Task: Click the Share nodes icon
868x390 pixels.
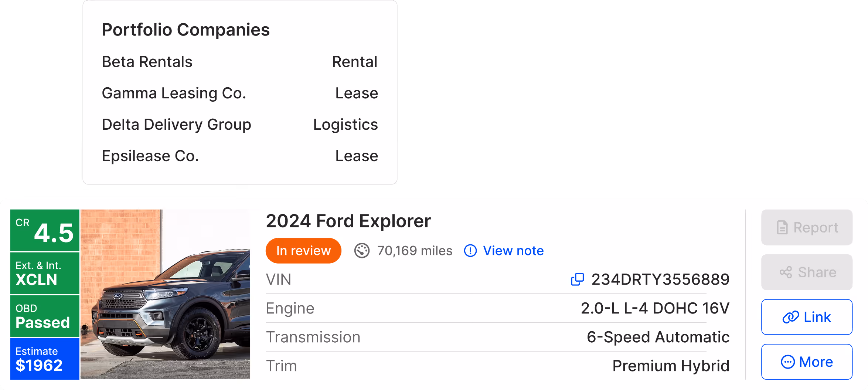Action: click(x=786, y=272)
